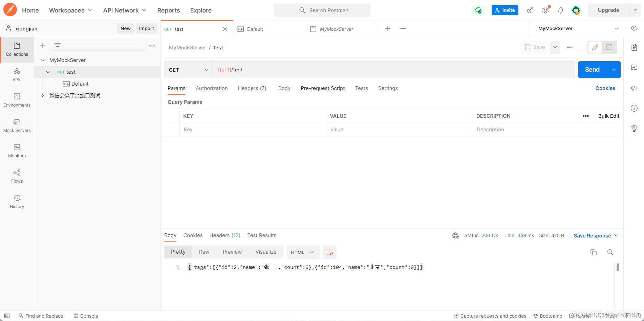Click the Invite button

click(x=505, y=10)
